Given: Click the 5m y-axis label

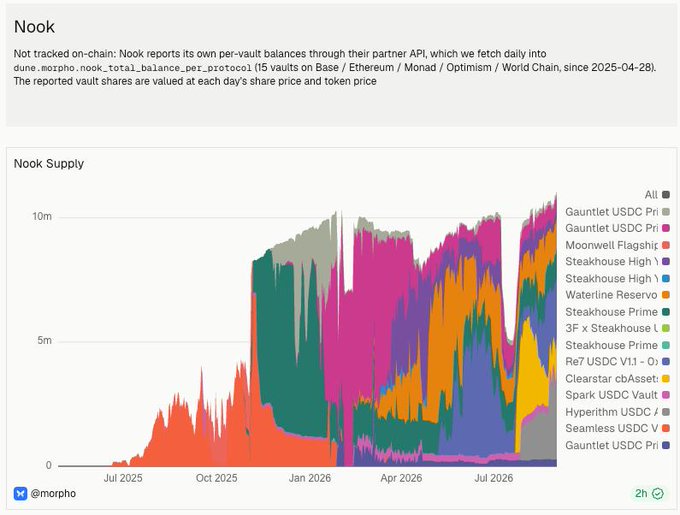Looking at the screenshot, I should tap(44, 340).
